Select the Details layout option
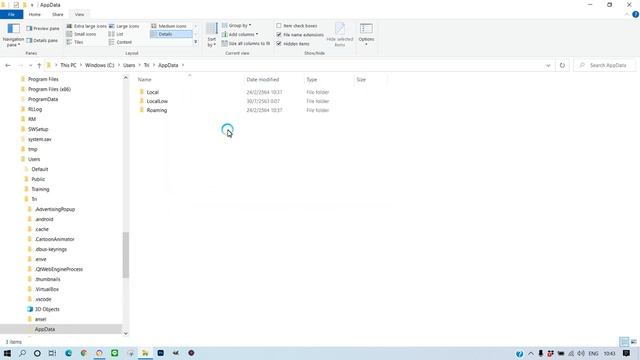The width and height of the screenshot is (640, 360). coord(171,34)
